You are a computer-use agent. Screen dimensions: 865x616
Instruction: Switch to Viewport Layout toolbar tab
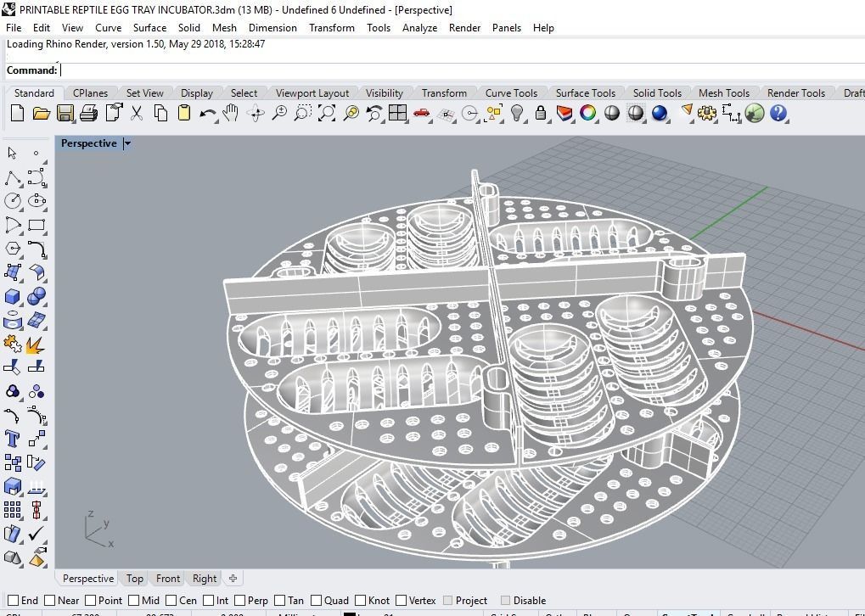pyautogui.click(x=312, y=93)
